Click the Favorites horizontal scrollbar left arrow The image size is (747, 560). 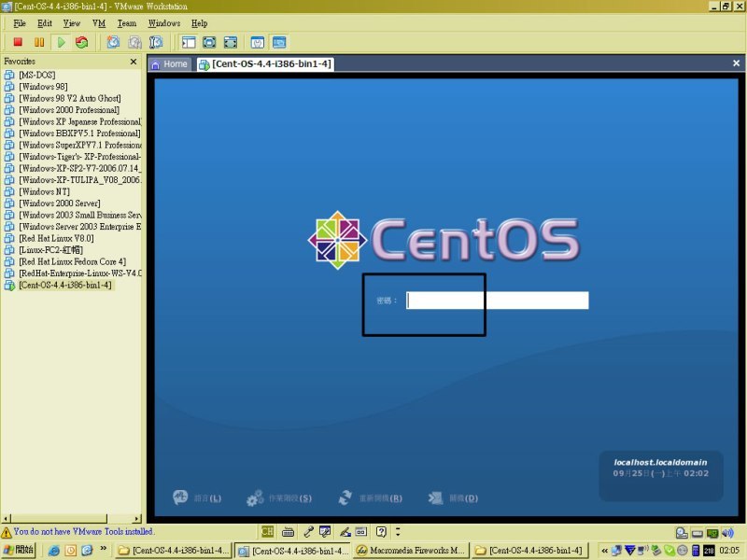coord(7,518)
